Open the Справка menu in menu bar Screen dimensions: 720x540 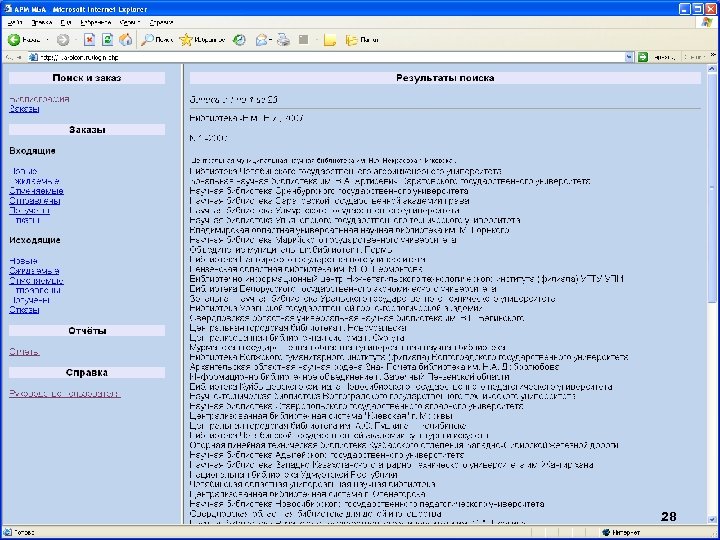(161, 22)
